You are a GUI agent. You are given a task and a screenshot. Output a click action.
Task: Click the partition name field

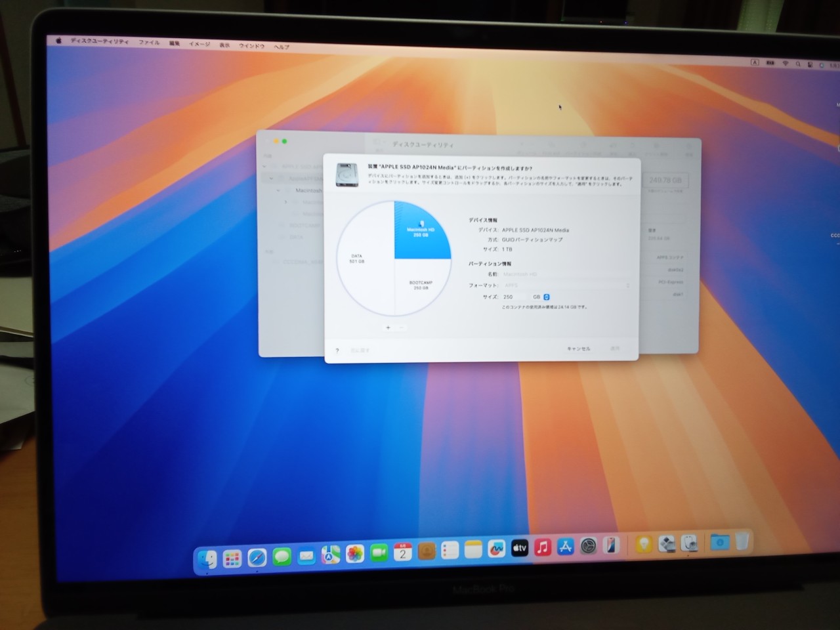pos(567,274)
